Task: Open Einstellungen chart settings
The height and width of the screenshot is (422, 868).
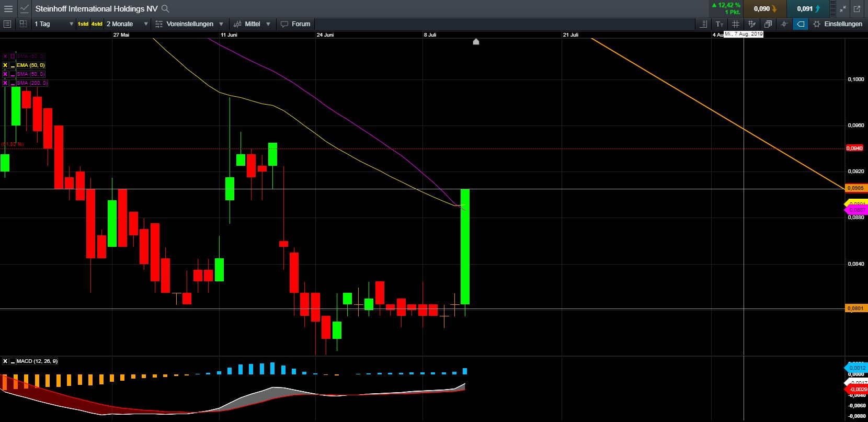Action: tap(838, 24)
